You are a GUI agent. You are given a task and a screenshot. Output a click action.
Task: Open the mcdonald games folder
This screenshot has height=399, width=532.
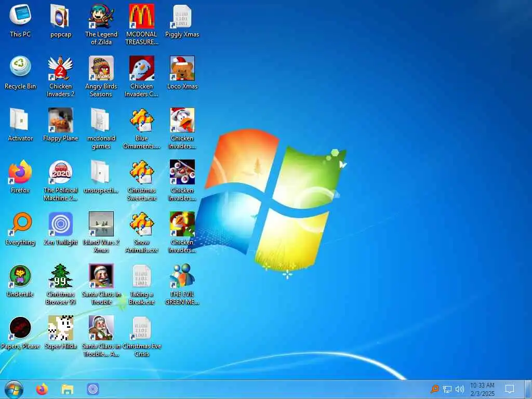click(101, 129)
